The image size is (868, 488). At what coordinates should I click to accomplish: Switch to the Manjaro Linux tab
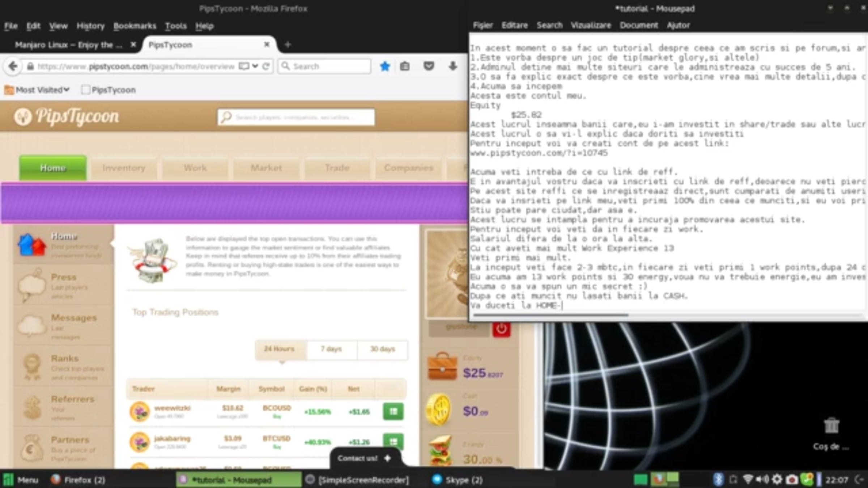pyautogui.click(x=69, y=45)
